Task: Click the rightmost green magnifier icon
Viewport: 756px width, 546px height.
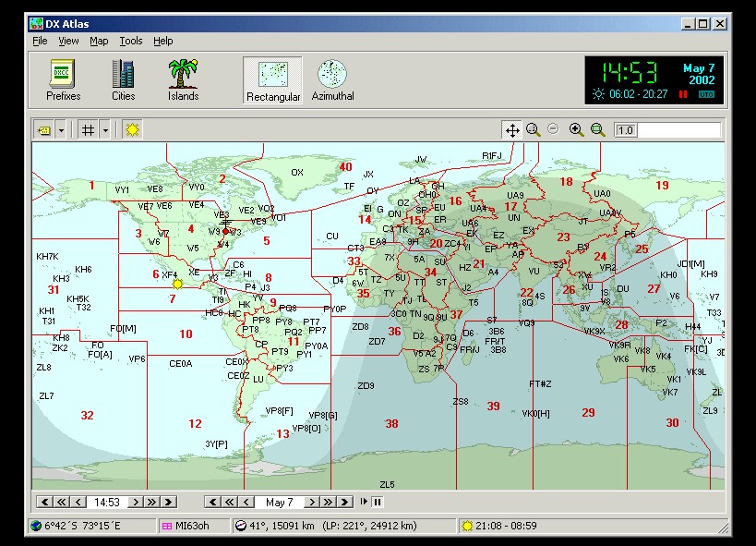Action: [598, 130]
